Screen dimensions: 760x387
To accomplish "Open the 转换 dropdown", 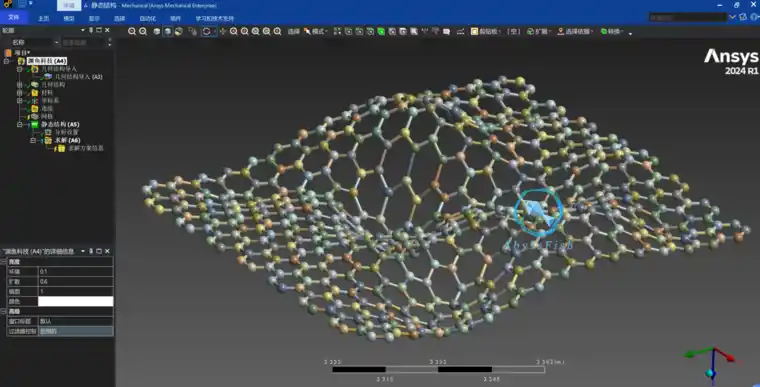I will 612,32.
